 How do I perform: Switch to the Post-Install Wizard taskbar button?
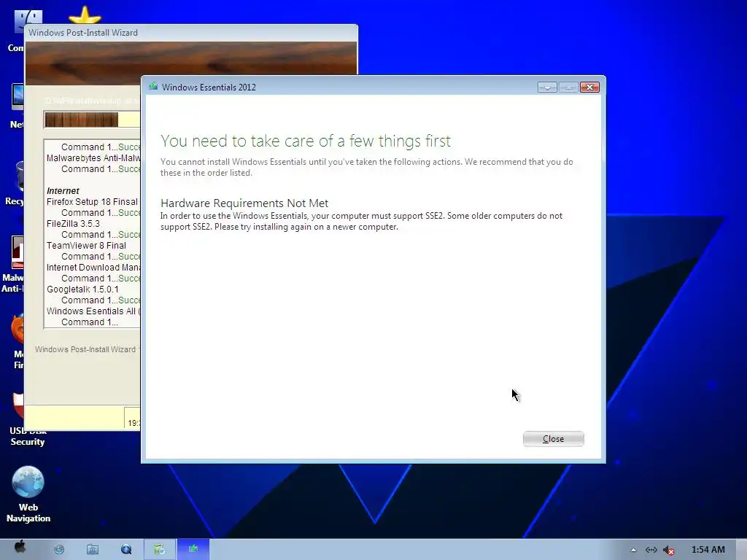(x=160, y=550)
